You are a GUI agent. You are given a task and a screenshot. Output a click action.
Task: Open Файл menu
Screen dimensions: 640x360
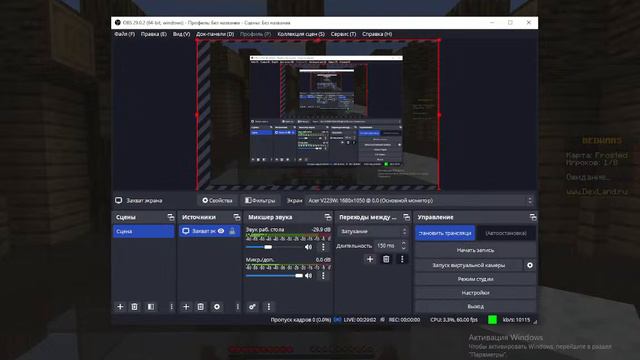[124, 34]
